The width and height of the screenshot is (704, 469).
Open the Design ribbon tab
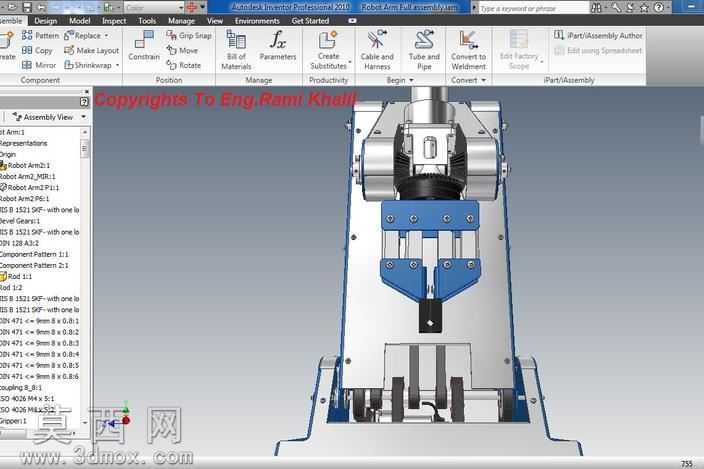[46, 21]
